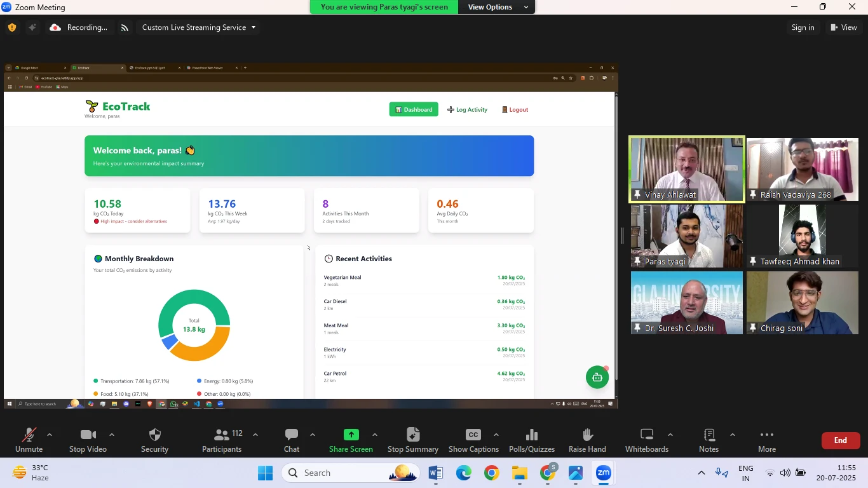Switch to View layout menu
This screenshot has width=868, height=488.
pos(843,27)
